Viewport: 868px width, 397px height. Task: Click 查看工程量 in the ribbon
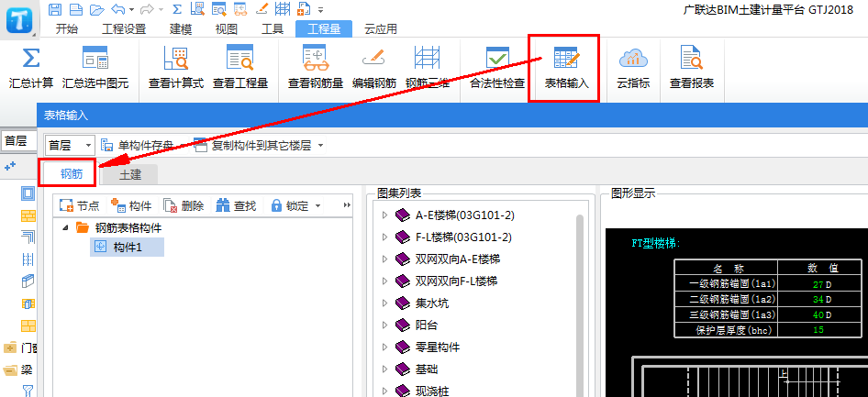point(240,68)
